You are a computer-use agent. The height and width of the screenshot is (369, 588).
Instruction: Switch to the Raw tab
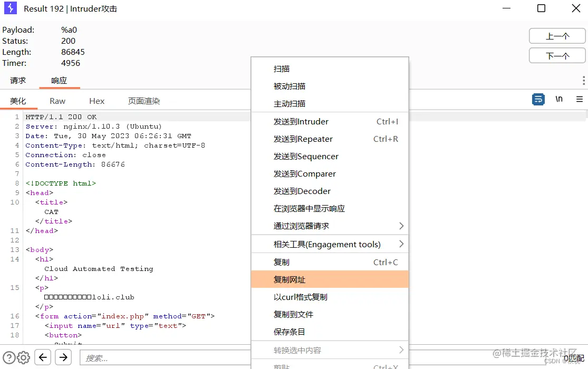[x=57, y=100]
